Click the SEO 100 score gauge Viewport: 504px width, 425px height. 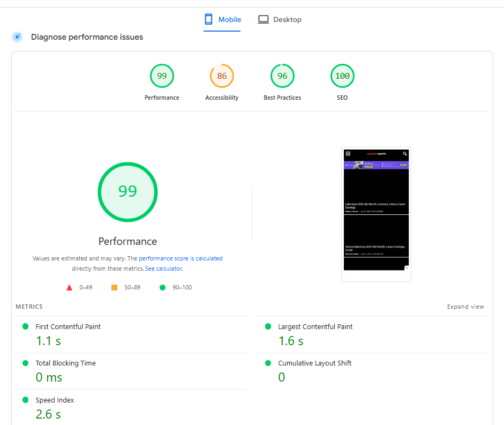click(x=342, y=76)
